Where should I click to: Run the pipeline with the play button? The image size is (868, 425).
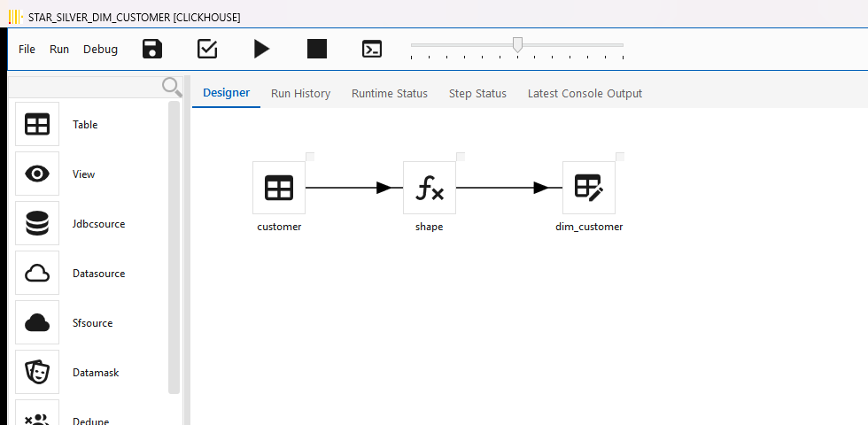[x=262, y=49]
